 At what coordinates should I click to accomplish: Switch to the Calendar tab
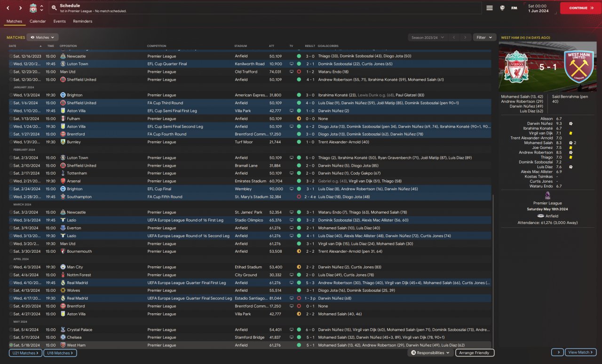(38, 22)
